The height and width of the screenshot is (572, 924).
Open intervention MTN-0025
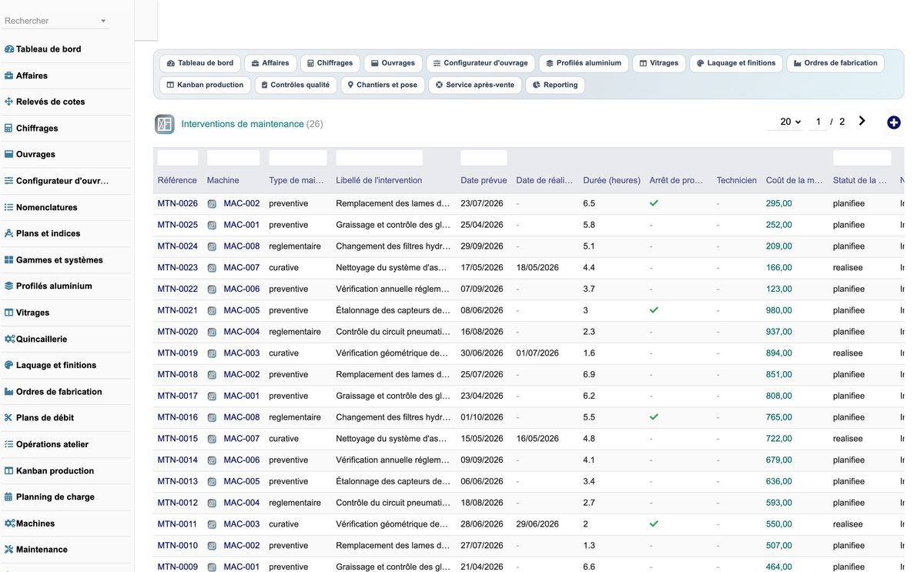[x=178, y=225]
